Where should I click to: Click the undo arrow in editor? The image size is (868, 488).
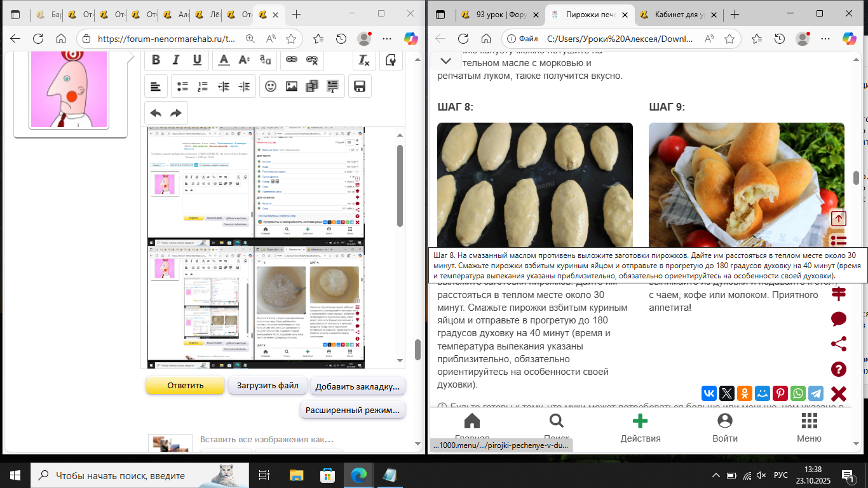(x=156, y=113)
